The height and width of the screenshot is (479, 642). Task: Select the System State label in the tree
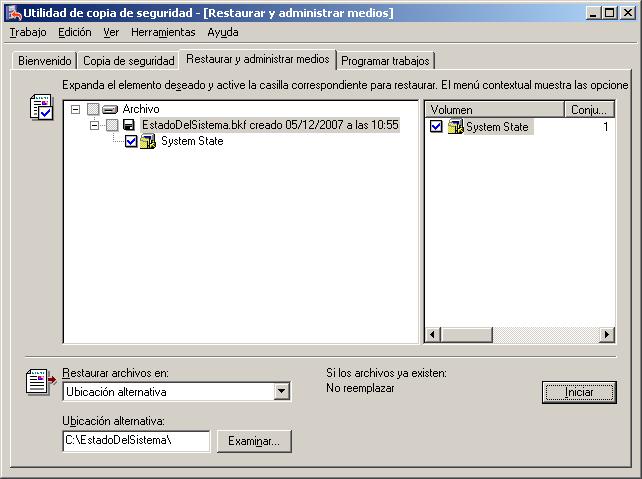point(192,141)
